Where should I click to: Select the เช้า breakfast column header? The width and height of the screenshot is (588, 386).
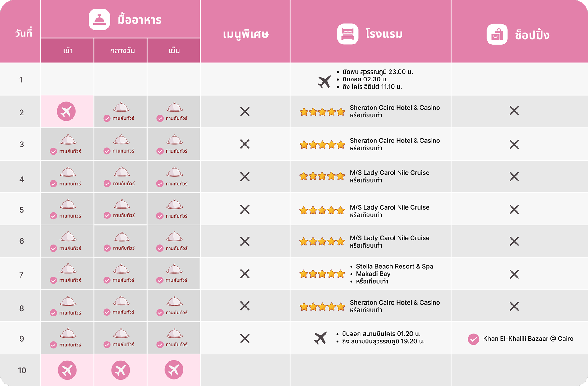pos(68,51)
